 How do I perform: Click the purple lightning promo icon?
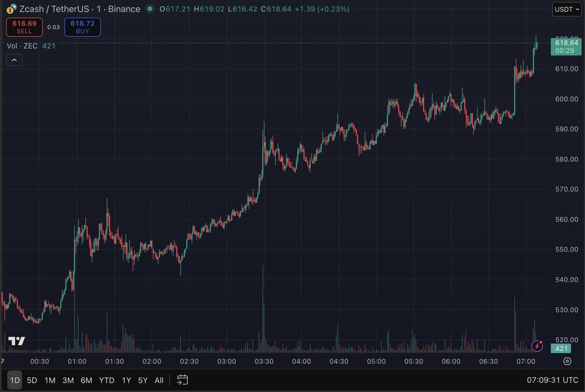(x=537, y=346)
